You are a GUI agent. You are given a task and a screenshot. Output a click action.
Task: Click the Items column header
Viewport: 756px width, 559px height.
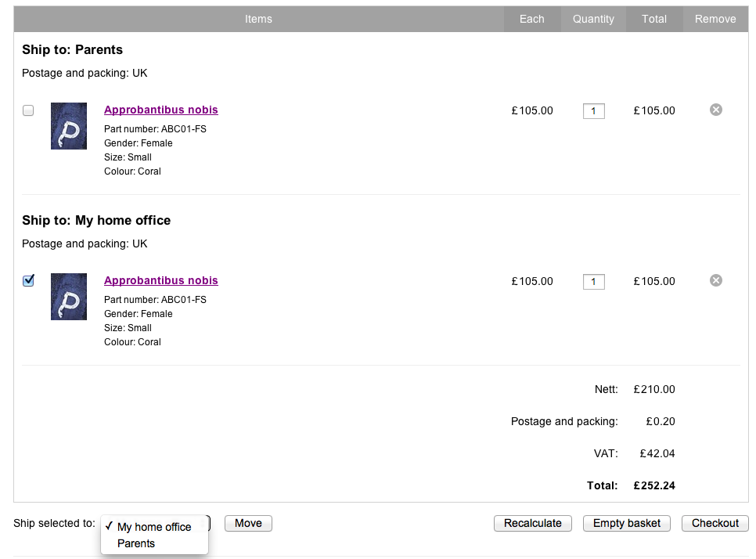(258, 19)
